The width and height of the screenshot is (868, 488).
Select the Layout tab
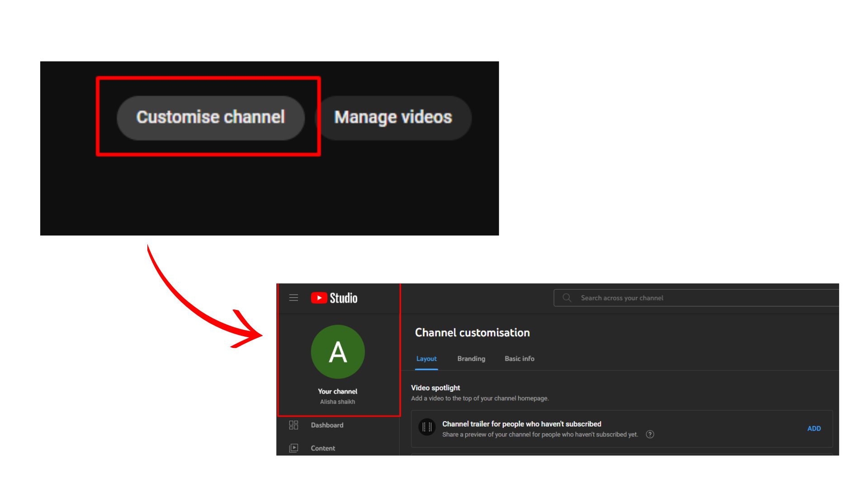coord(426,359)
